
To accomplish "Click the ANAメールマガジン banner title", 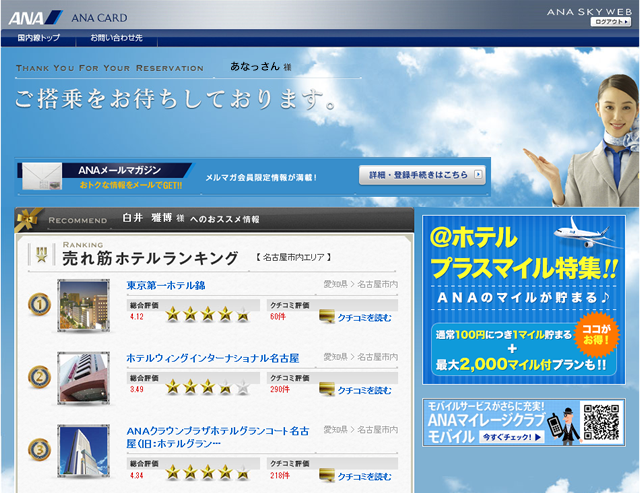I will click(x=119, y=170).
